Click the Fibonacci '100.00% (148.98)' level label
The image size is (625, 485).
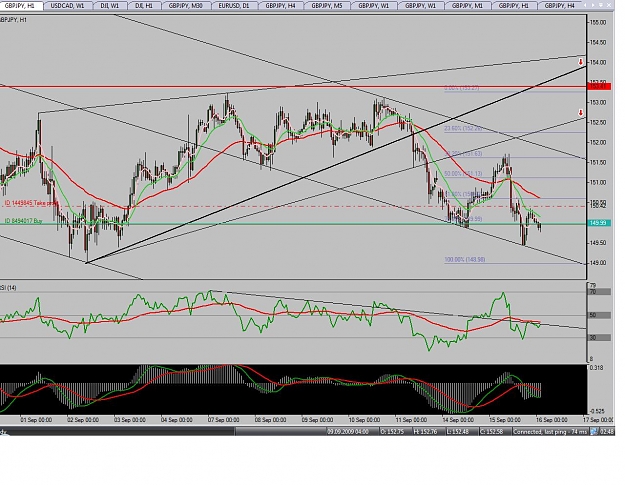pyautogui.click(x=465, y=259)
